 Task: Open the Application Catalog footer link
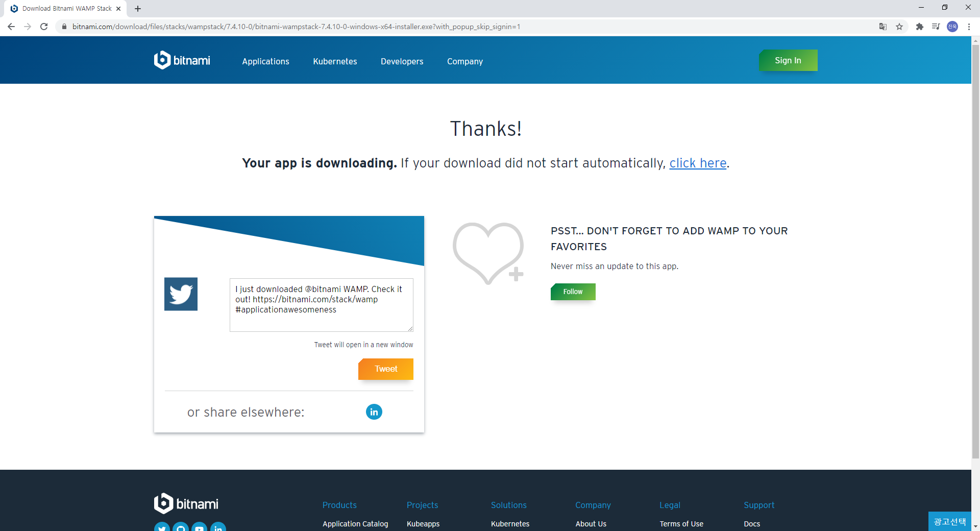coord(355,524)
